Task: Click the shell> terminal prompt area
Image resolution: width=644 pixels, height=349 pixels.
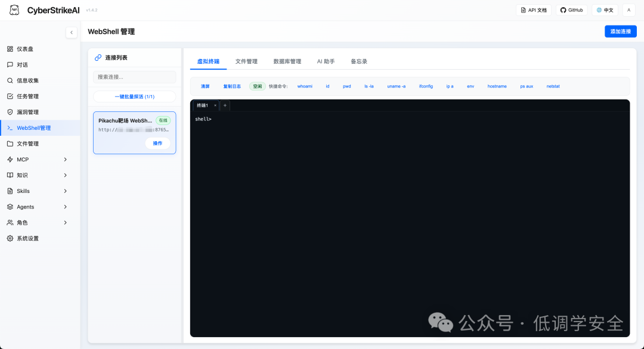Action: coord(203,119)
